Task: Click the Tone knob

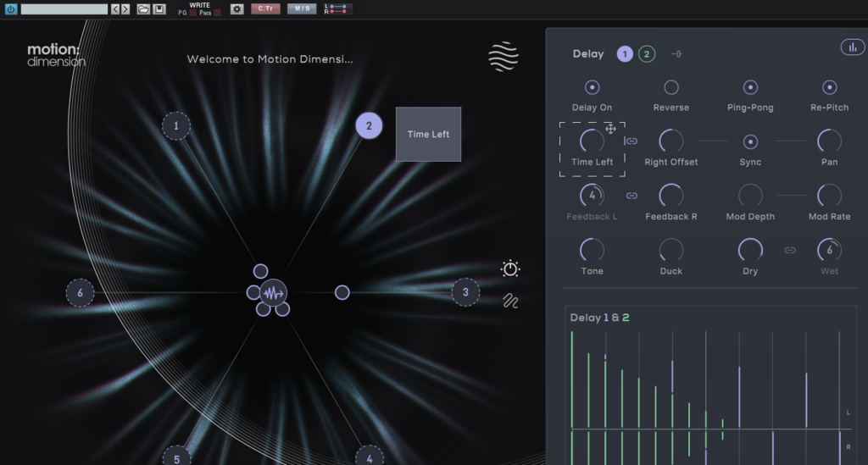Action: 592,250
